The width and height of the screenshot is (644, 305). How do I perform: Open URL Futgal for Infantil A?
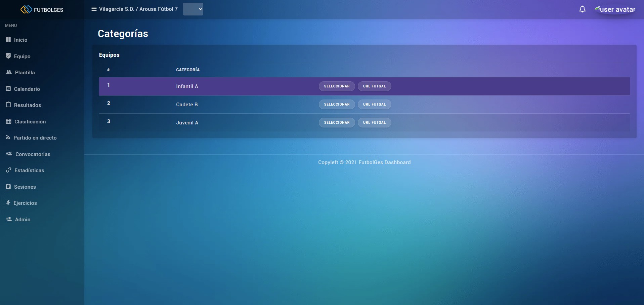374,86
